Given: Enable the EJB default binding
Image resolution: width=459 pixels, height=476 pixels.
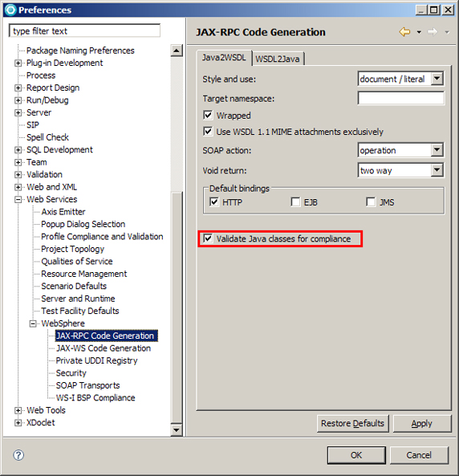Looking at the screenshot, I should coord(295,201).
